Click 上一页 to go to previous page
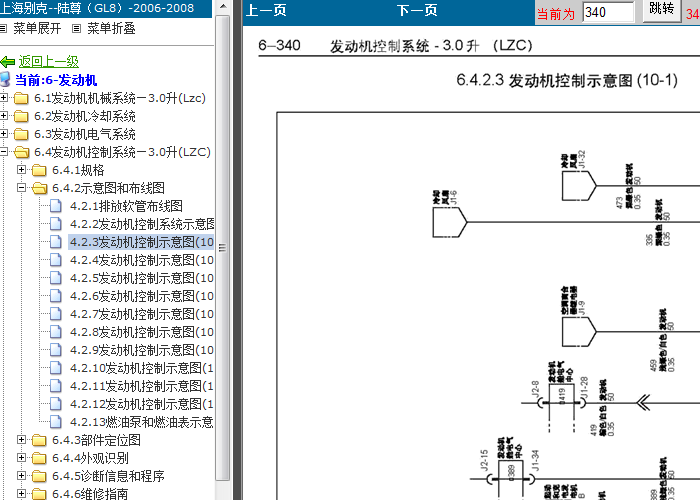 [x=266, y=10]
